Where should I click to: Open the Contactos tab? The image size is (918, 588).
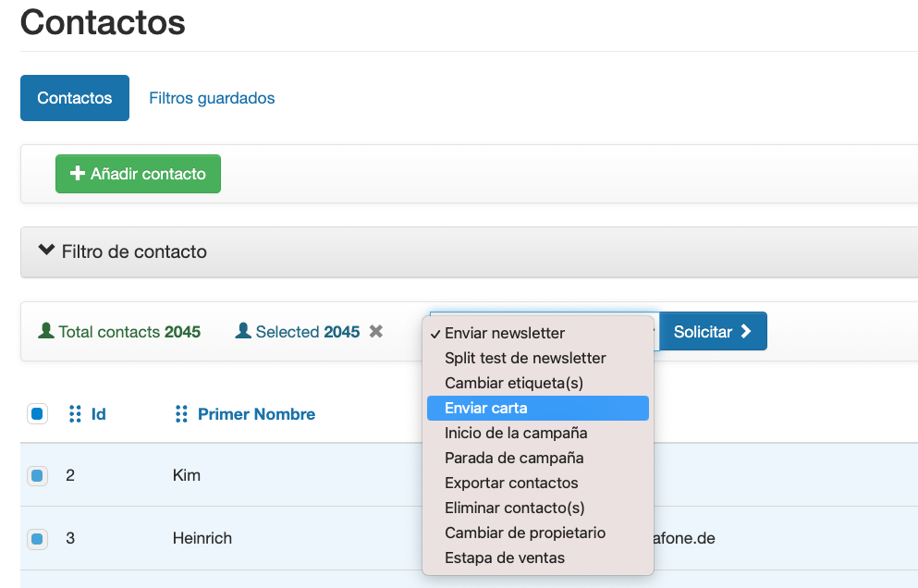pos(75,98)
